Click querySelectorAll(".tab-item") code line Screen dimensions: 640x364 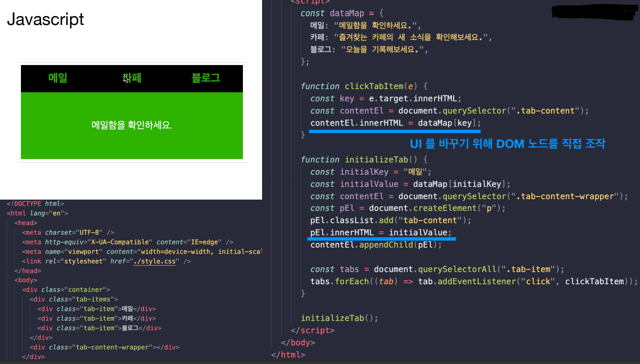click(x=437, y=269)
